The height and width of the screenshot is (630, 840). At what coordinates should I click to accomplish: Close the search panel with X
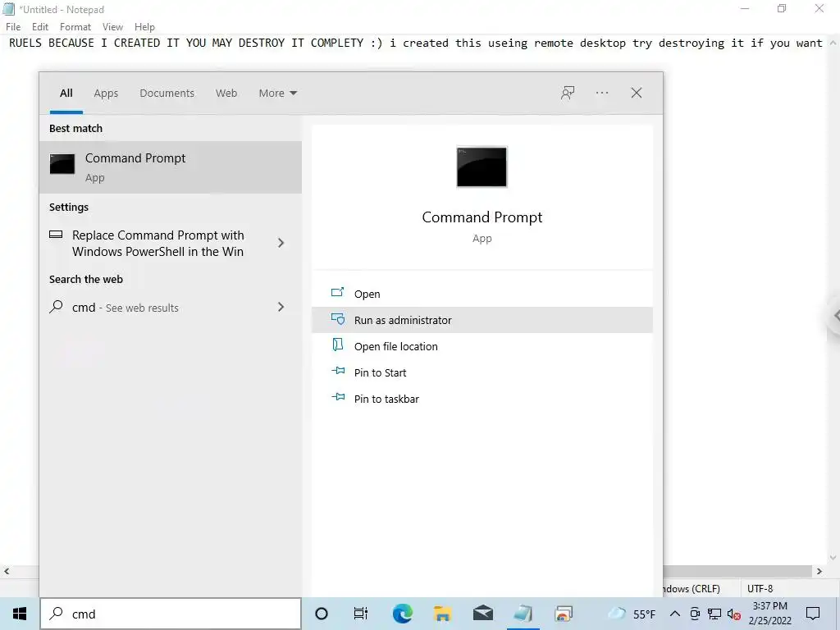(636, 93)
